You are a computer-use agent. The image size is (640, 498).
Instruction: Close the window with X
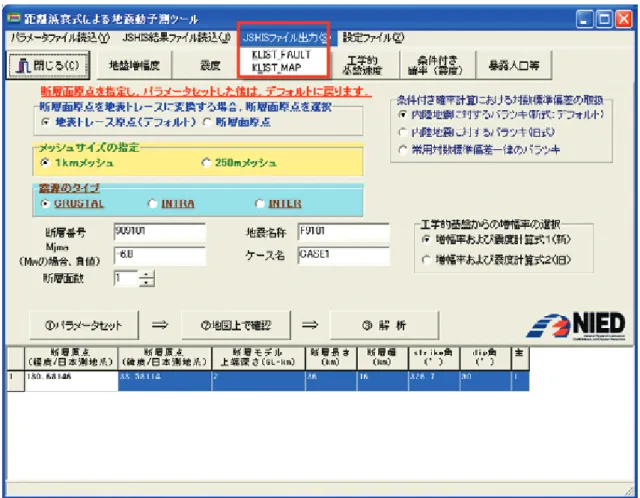click(x=623, y=19)
